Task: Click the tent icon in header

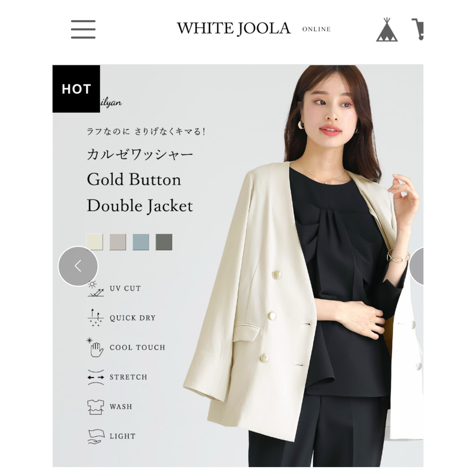Action: coord(387,30)
